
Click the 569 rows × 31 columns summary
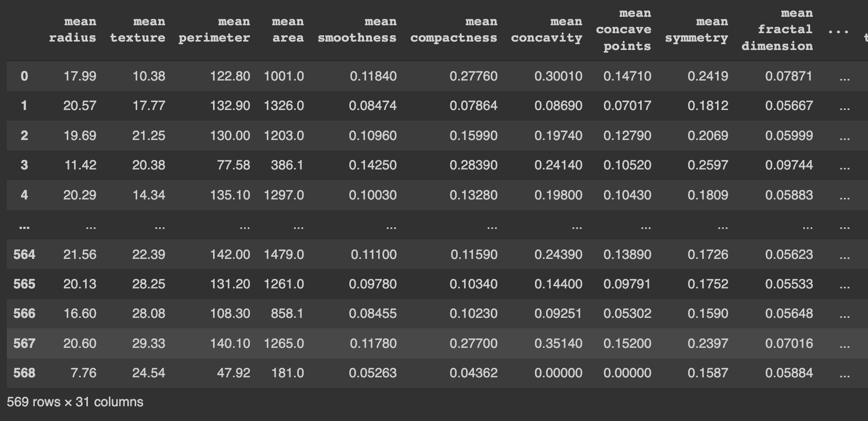coord(75,402)
